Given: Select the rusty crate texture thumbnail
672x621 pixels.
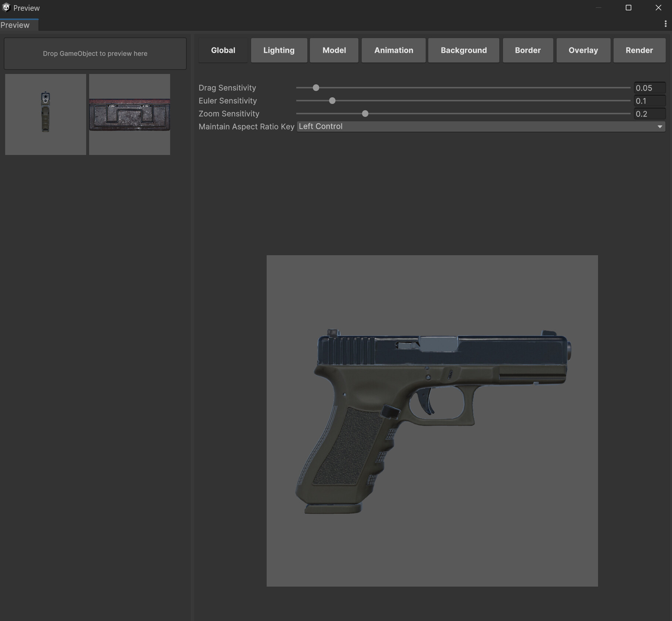Looking at the screenshot, I should coord(129,114).
